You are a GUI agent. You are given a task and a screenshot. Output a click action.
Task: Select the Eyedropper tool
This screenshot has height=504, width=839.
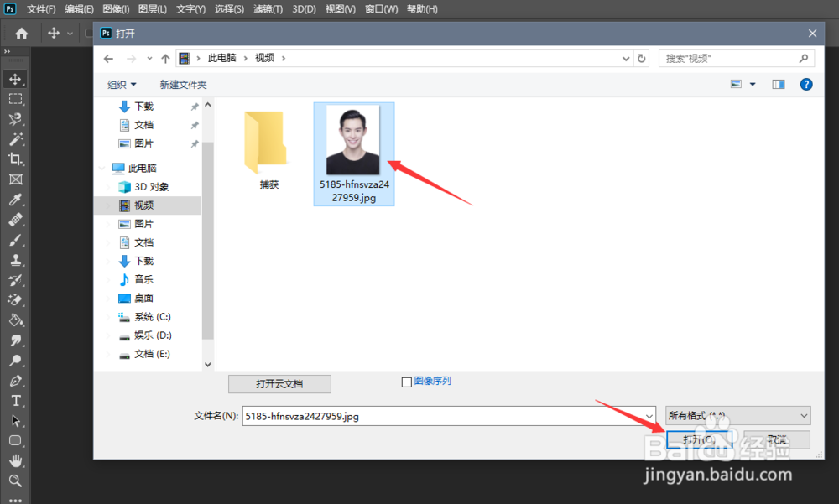(x=15, y=200)
